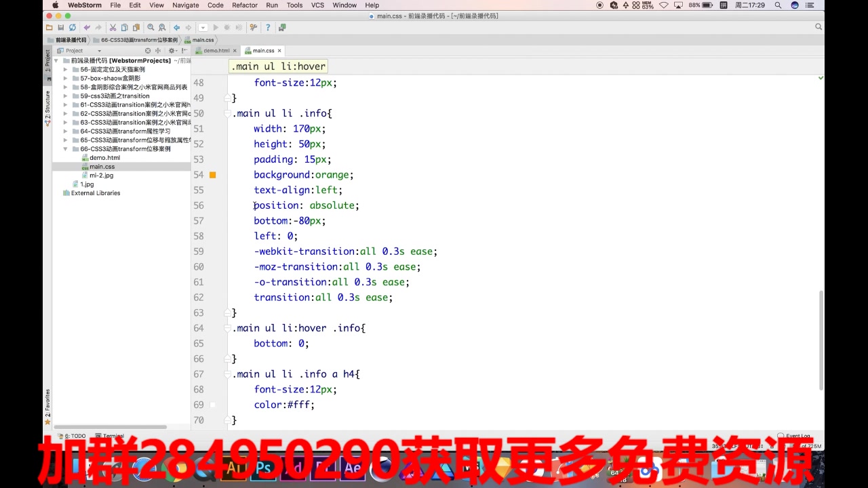Click the Replace toolbar icon
This screenshot has width=868, height=488.
pyautogui.click(x=162, y=28)
